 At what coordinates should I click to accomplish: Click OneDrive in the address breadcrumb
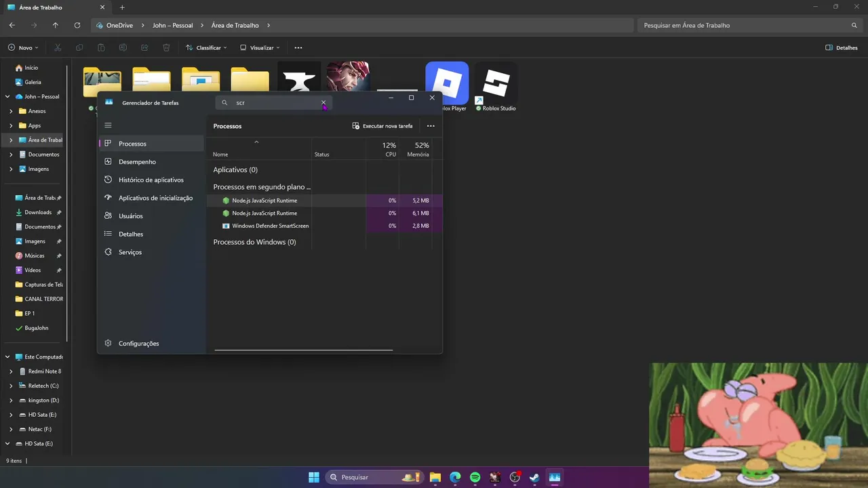pos(119,25)
